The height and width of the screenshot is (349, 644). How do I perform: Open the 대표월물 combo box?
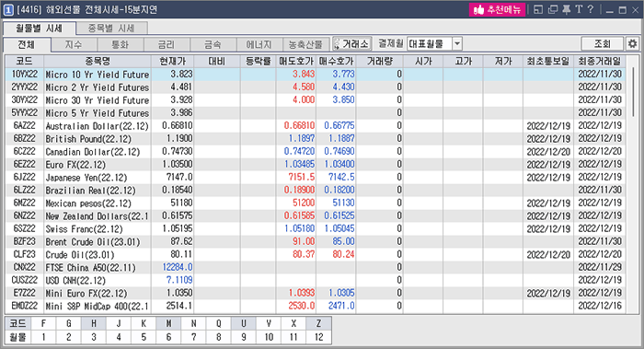[434, 43]
